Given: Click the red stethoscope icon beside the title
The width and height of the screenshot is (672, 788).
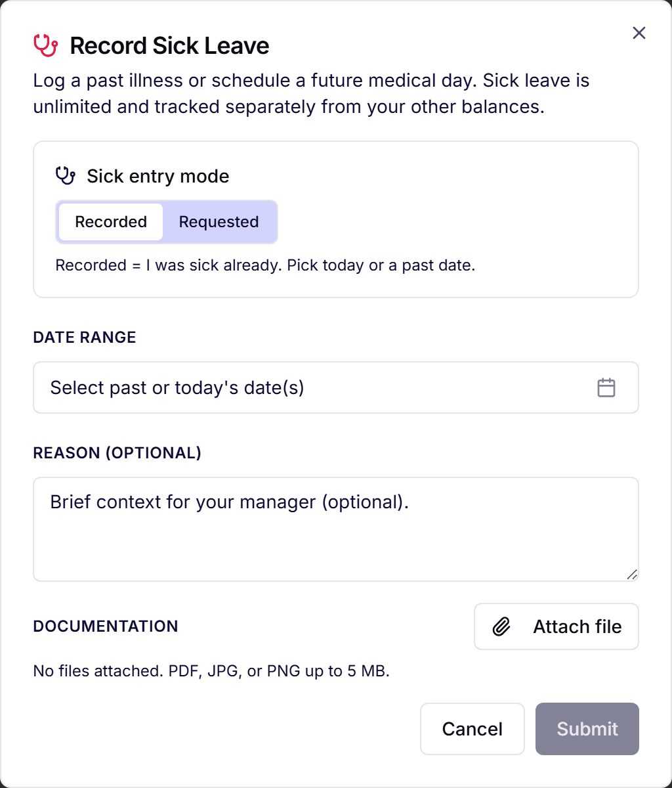Looking at the screenshot, I should [45, 45].
